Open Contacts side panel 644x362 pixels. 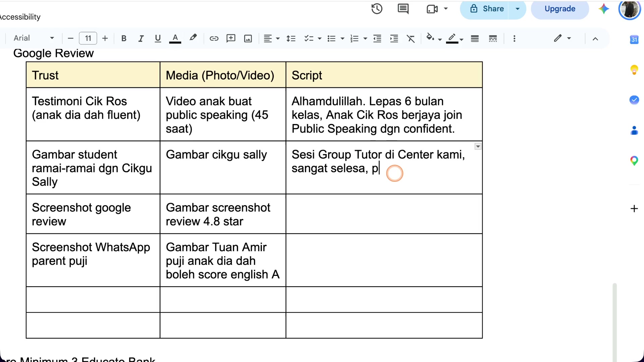634,130
